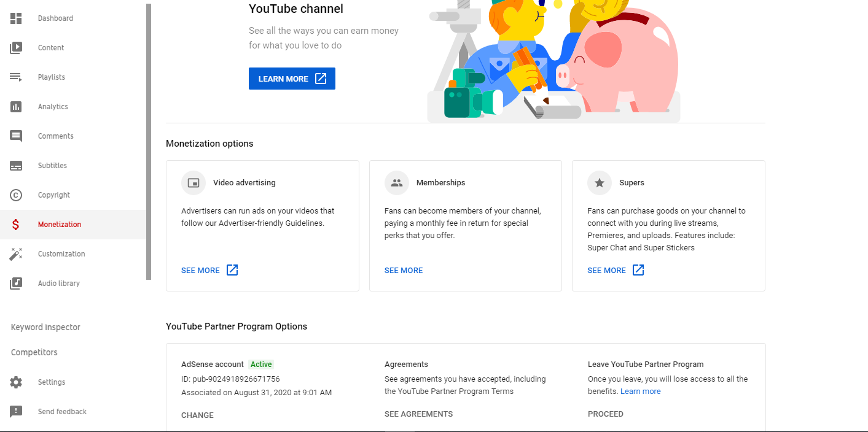
Task: Click the YouTube channel title text
Action: tap(296, 9)
